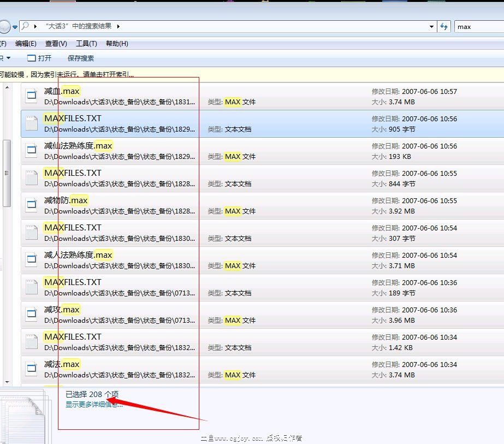Click the 减攻.max file icon

click(32, 315)
